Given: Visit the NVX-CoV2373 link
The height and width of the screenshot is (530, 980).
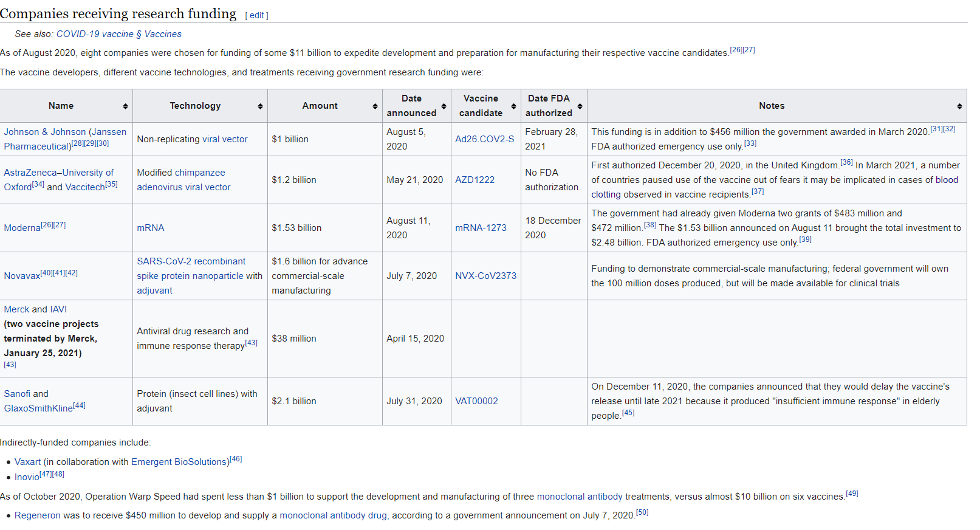Looking at the screenshot, I should (485, 276).
